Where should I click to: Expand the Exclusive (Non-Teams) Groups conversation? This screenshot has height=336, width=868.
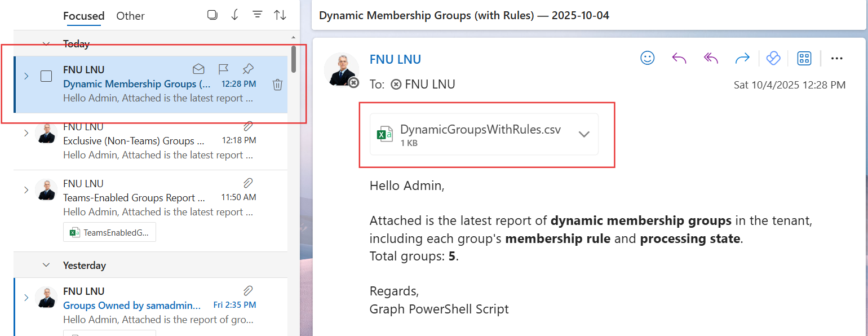click(x=26, y=133)
